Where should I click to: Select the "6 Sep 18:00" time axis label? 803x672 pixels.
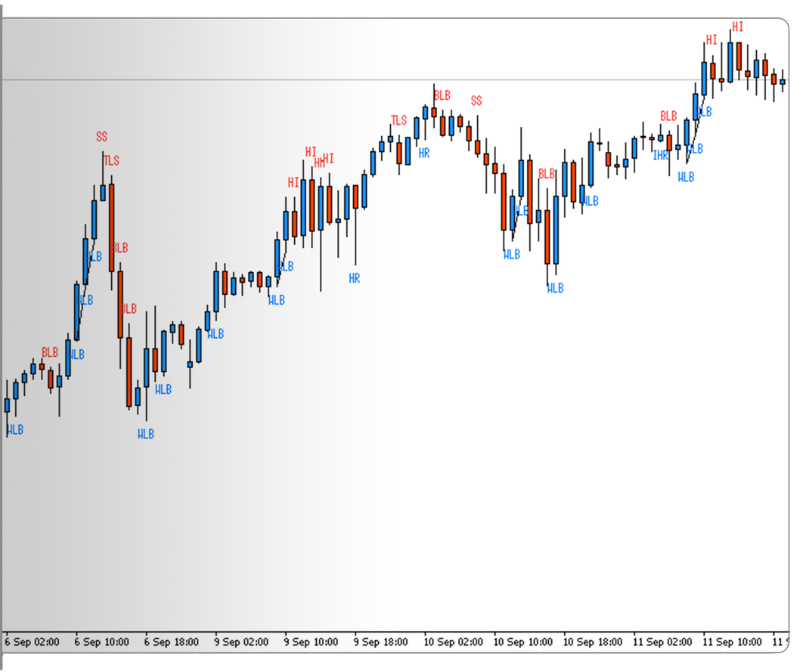pos(171,642)
